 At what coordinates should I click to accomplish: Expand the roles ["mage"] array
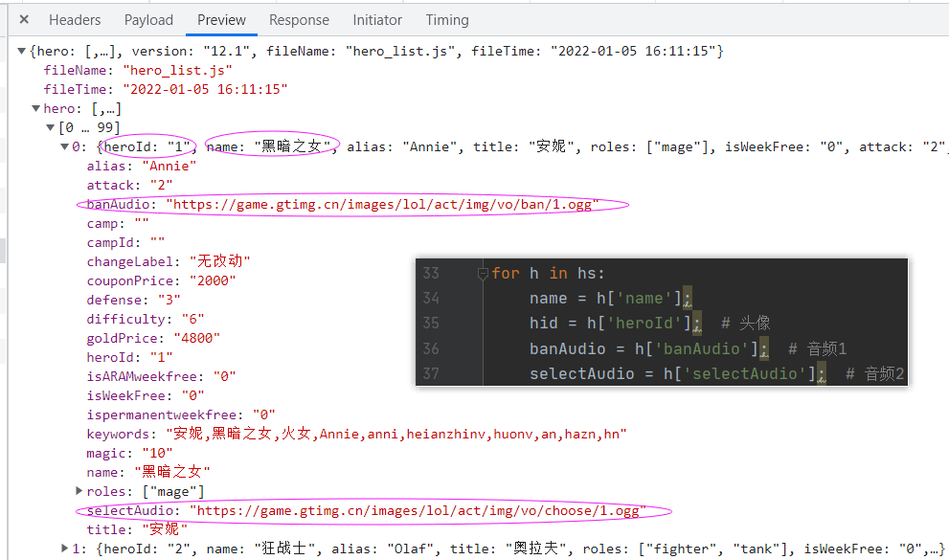[x=79, y=491]
